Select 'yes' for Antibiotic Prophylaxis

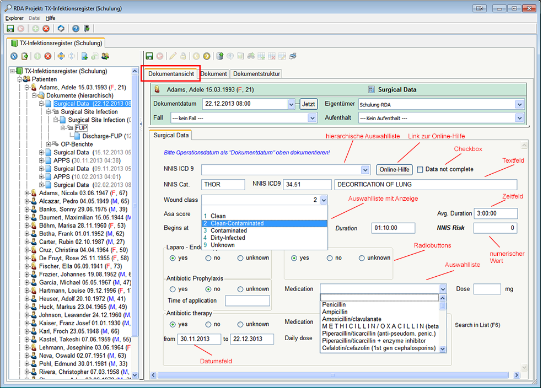tap(173, 289)
